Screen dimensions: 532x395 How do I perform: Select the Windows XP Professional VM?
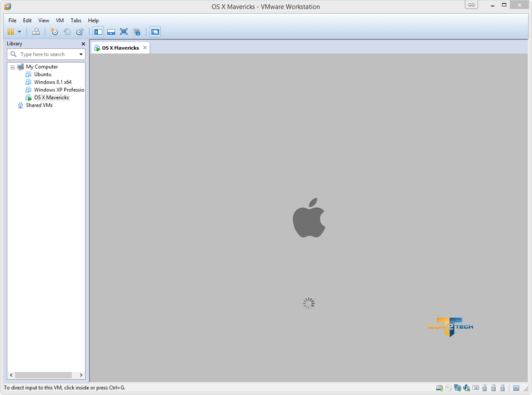click(59, 90)
